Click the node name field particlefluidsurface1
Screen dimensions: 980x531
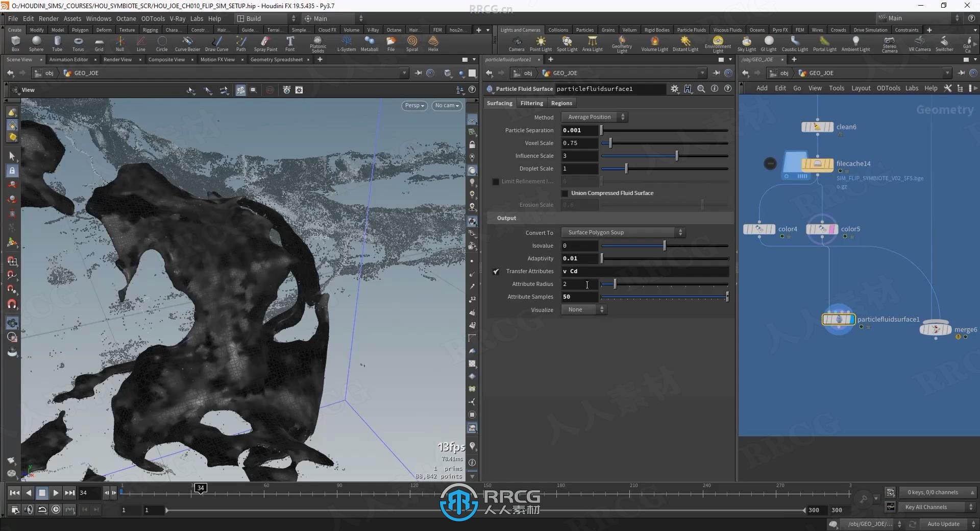(x=610, y=89)
